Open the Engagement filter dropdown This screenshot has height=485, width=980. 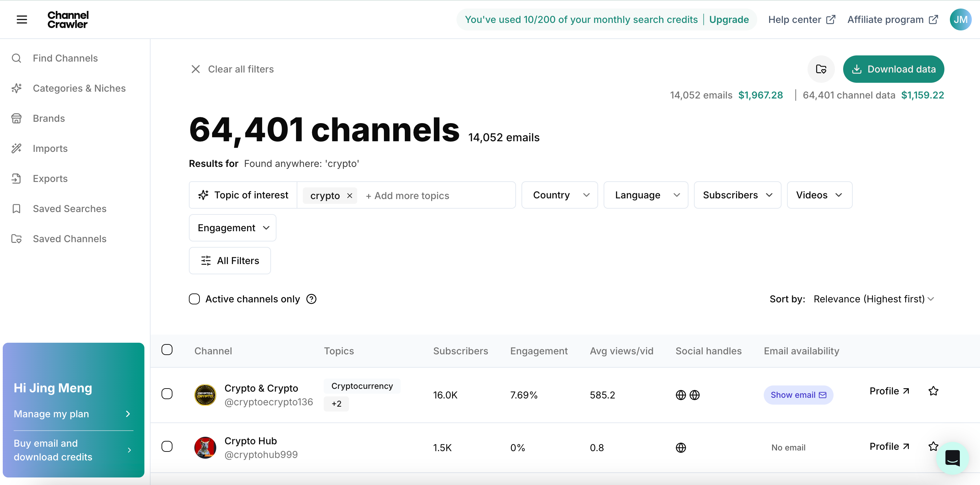click(232, 227)
